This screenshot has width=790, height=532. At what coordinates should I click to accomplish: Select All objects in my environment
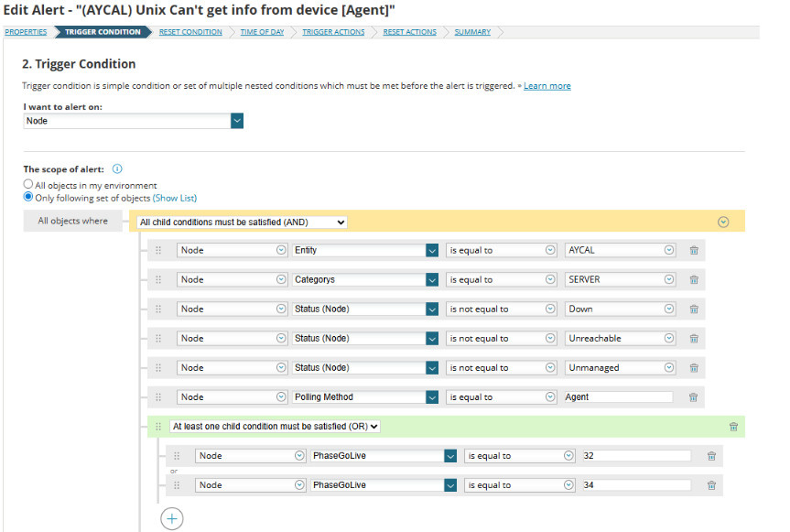pyautogui.click(x=28, y=184)
